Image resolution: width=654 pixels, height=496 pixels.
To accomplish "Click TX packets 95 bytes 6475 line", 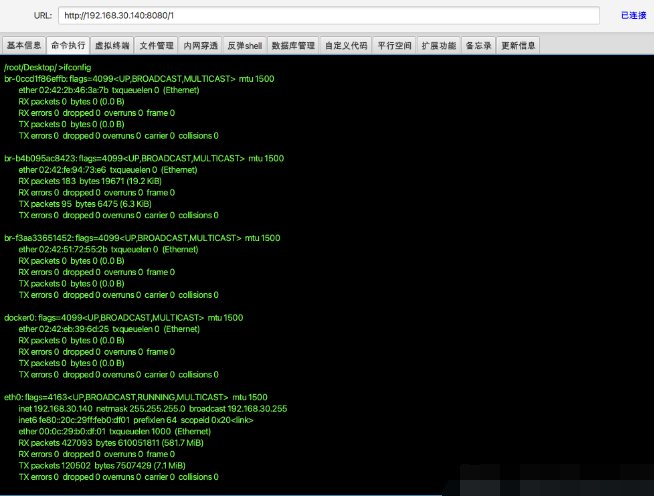I will (x=85, y=204).
